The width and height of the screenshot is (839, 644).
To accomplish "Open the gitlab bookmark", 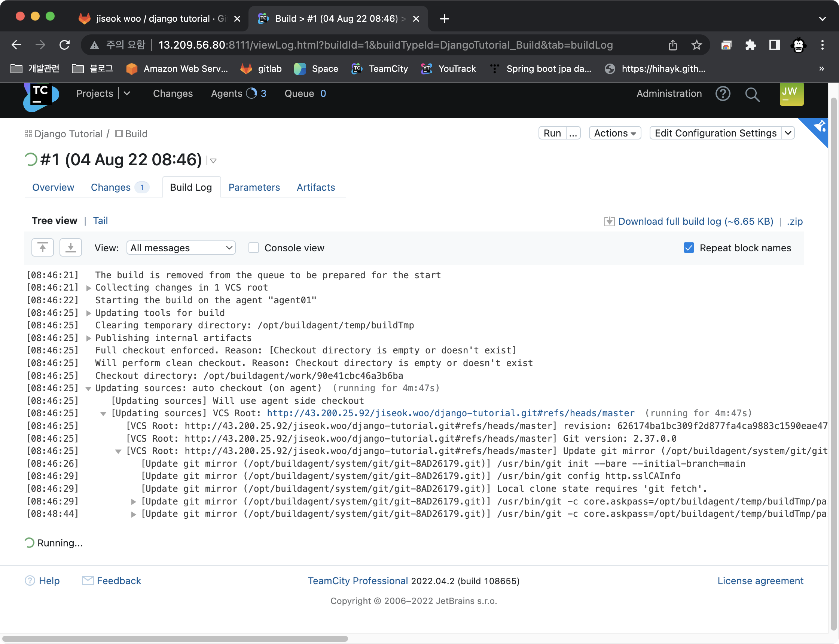I will pyautogui.click(x=260, y=68).
